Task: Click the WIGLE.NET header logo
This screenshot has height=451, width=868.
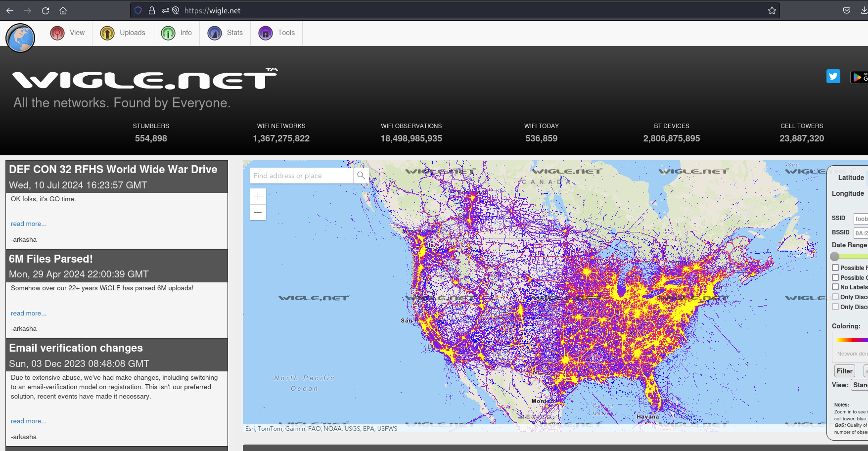Action: (145, 78)
